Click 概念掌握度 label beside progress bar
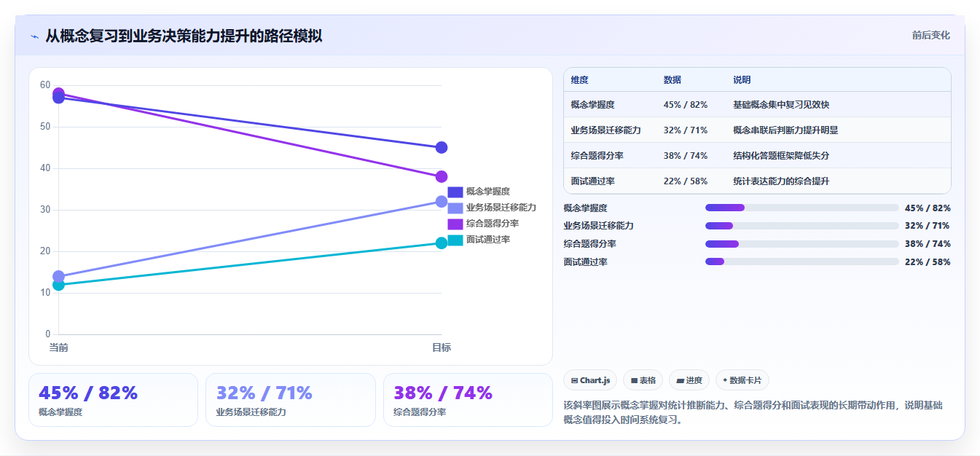Screen dimensions: 980x456 [585, 208]
